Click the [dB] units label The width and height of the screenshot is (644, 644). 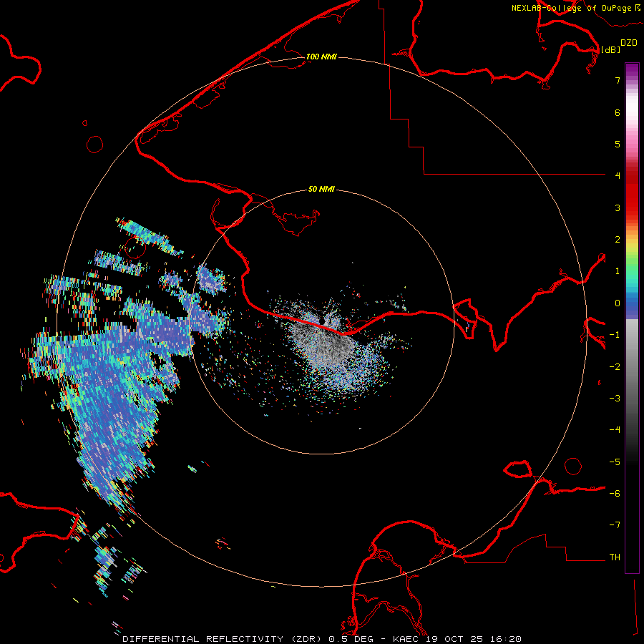pos(610,49)
